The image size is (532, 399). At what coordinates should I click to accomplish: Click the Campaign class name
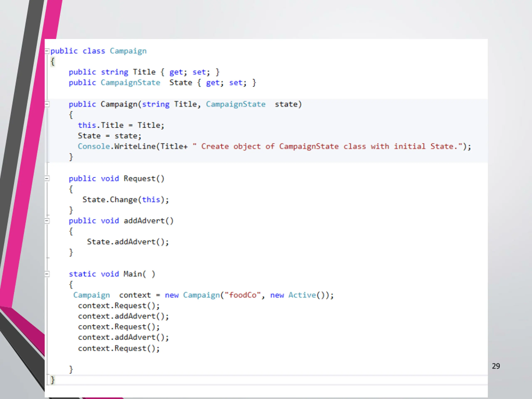[128, 51]
